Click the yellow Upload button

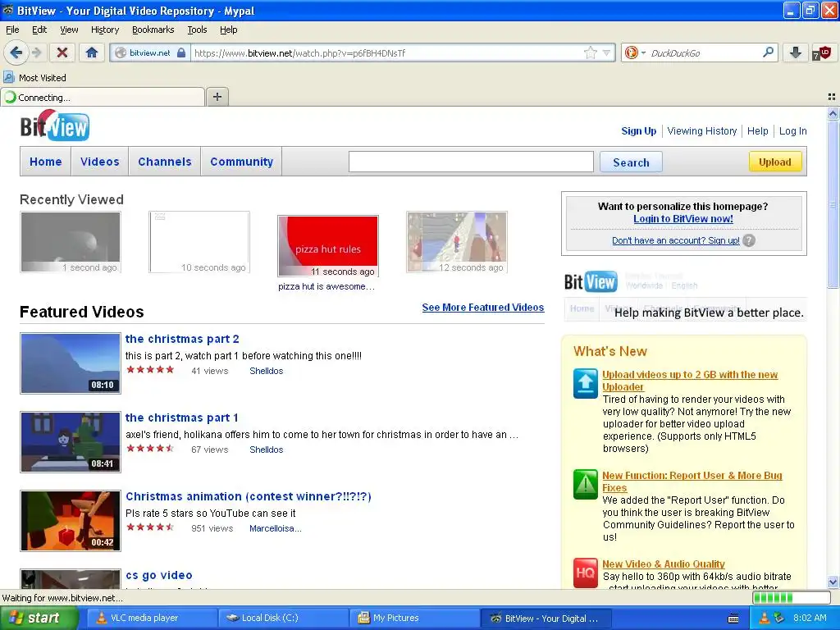774,162
